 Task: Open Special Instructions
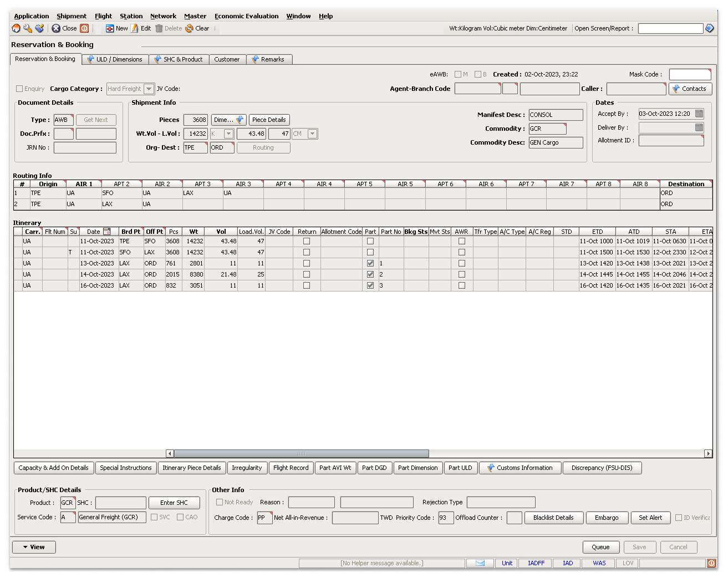[x=126, y=468]
